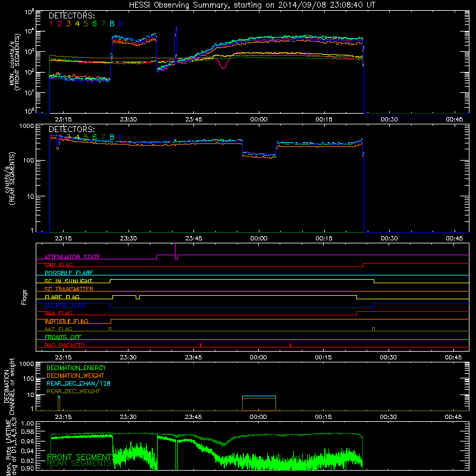Click DETECTORS: heading in front segments plot
The image size is (476, 476).
pyautogui.click(x=72, y=16)
